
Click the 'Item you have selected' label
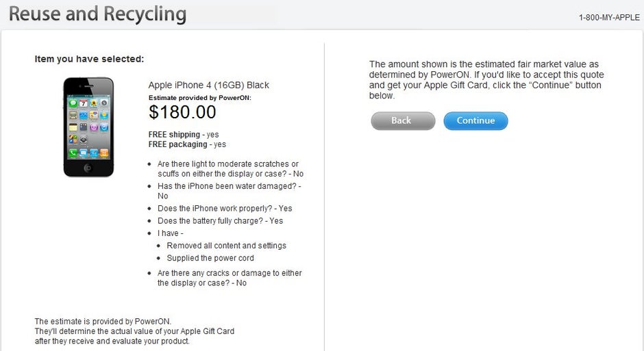89,59
